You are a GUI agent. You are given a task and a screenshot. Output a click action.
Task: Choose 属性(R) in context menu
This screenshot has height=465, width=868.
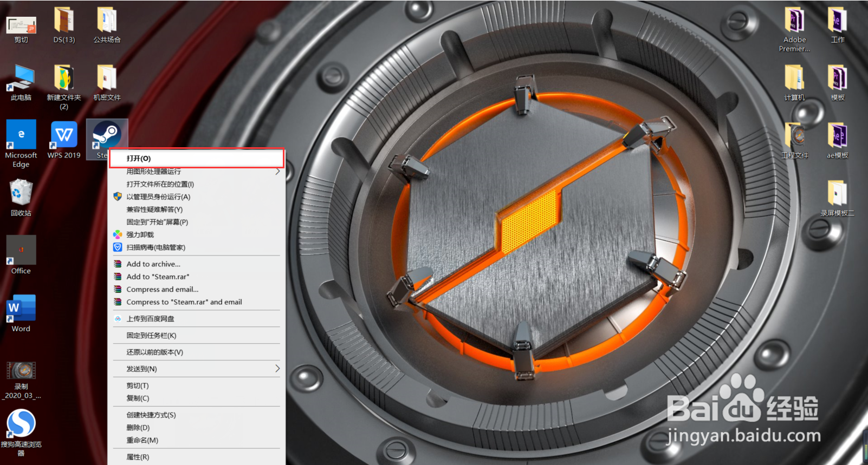(x=197, y=457)
